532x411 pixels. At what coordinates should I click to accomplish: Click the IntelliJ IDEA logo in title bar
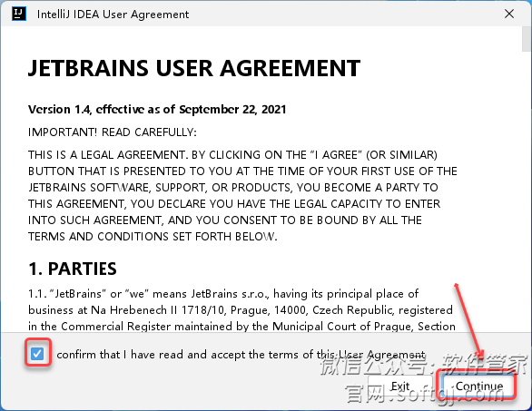[x=19, y=14]
